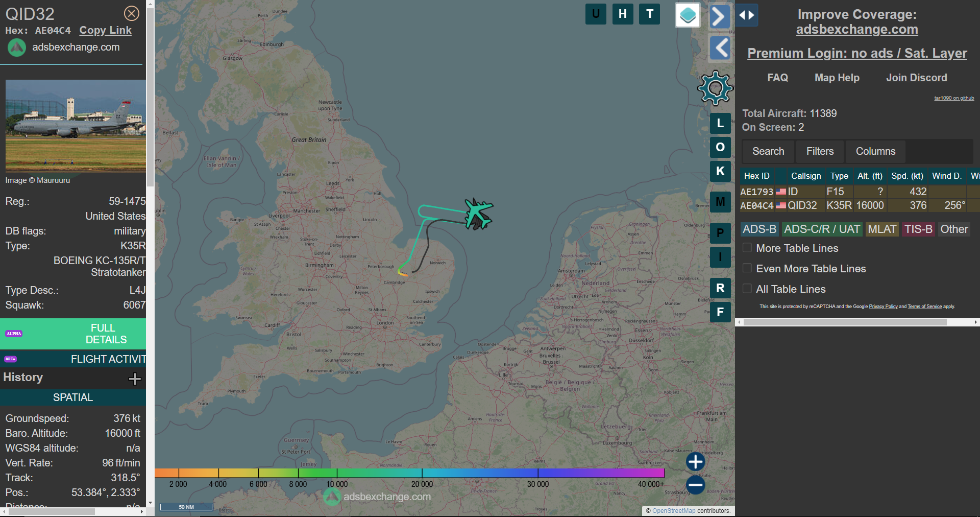Click the info panel horizontal scrollbar
The image size is (980, 517).
51,511
